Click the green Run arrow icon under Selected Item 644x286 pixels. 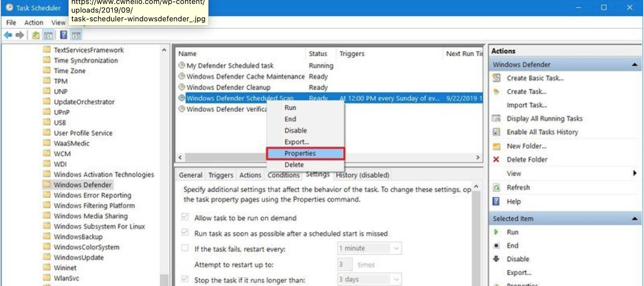point(496,232)
